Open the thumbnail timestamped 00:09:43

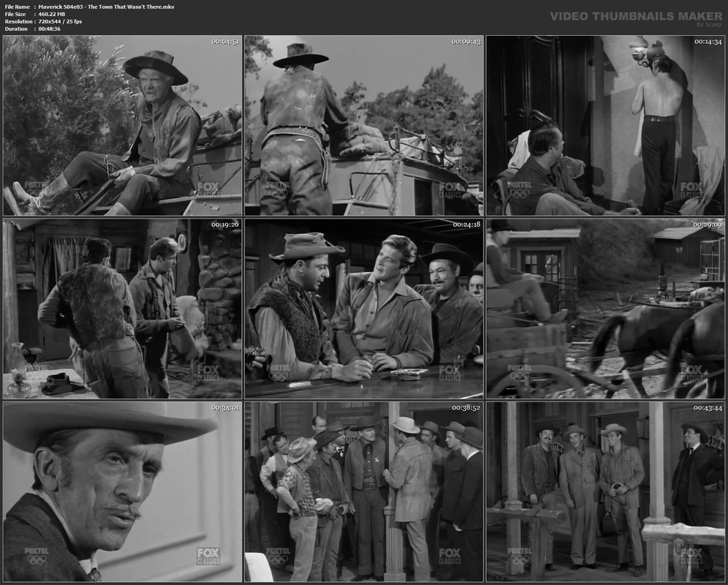tap(364, 126)
